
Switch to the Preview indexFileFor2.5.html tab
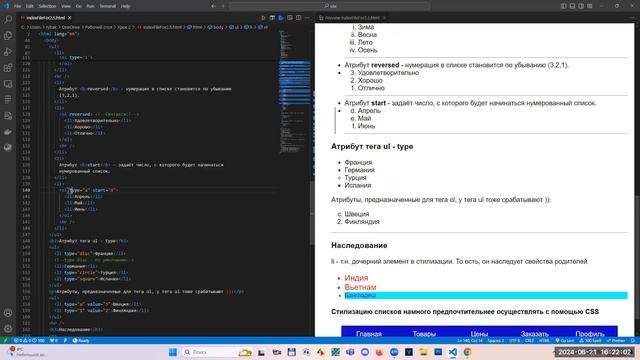tap(352, 18)
